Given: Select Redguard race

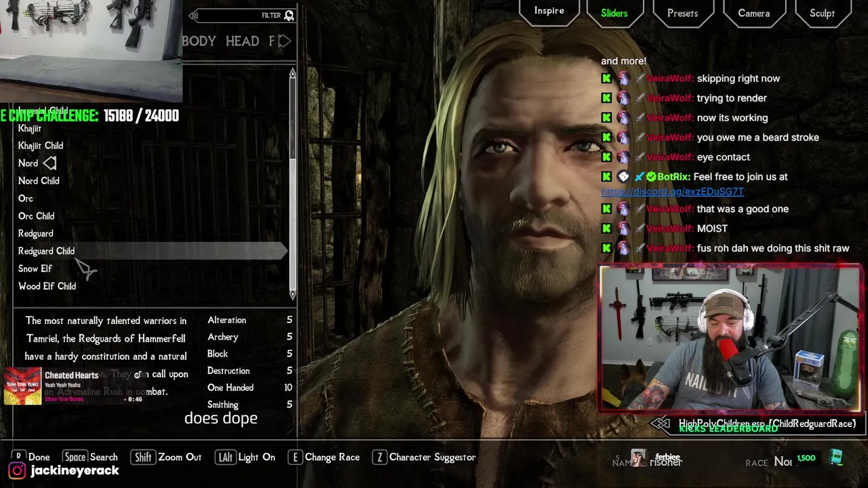Looking at the screenshot, I should point(35,234).
